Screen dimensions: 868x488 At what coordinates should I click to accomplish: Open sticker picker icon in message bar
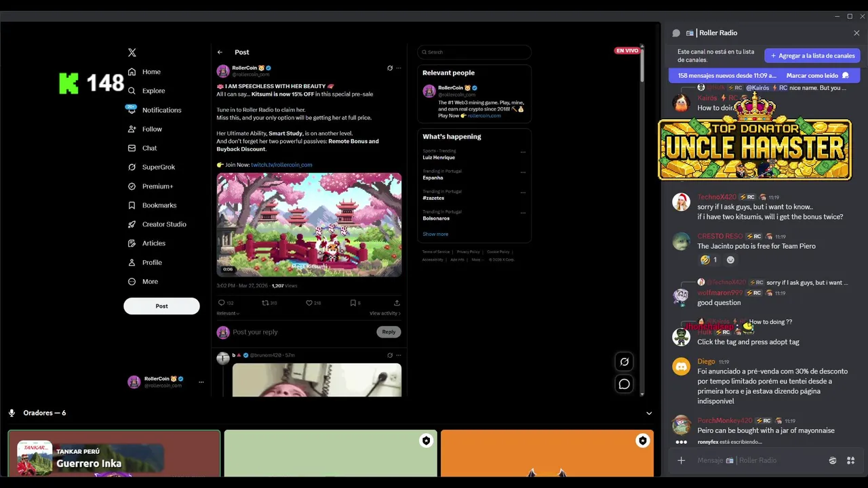833,461
